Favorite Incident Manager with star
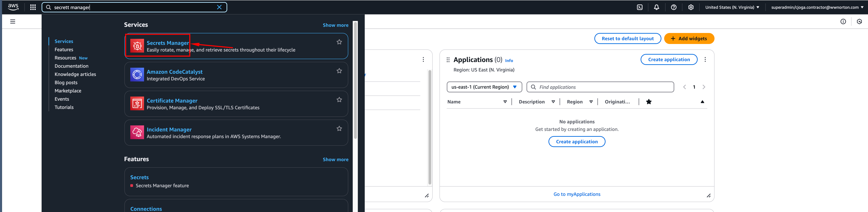The height and width of the screenshot is (212, 868). click(x=339, y=128)
